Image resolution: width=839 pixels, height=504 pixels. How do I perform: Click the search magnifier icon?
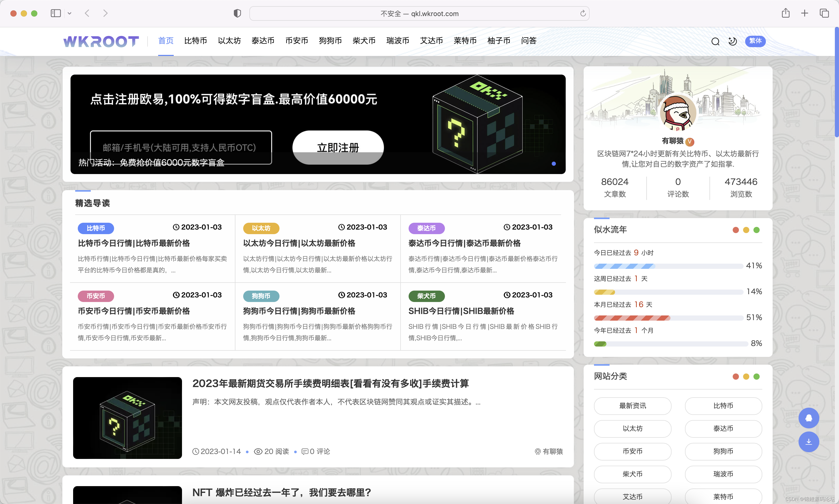point(715,41)
